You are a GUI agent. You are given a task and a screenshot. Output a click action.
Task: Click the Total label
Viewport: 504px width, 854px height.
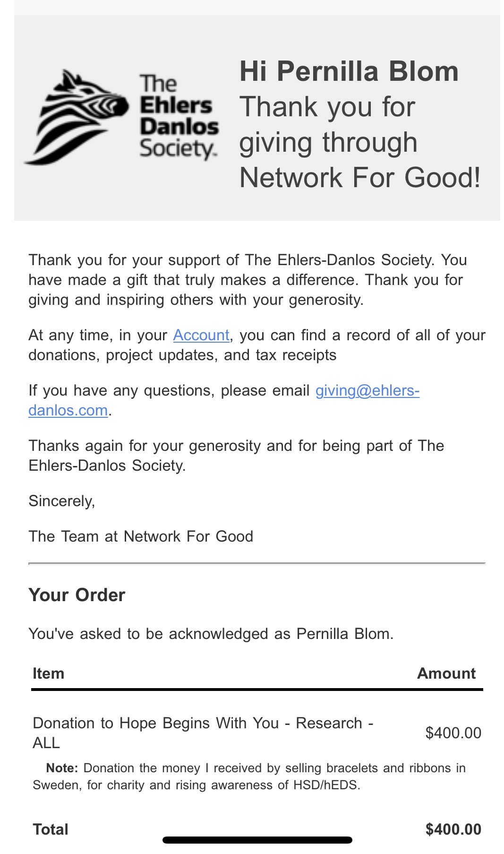point(51,829)
